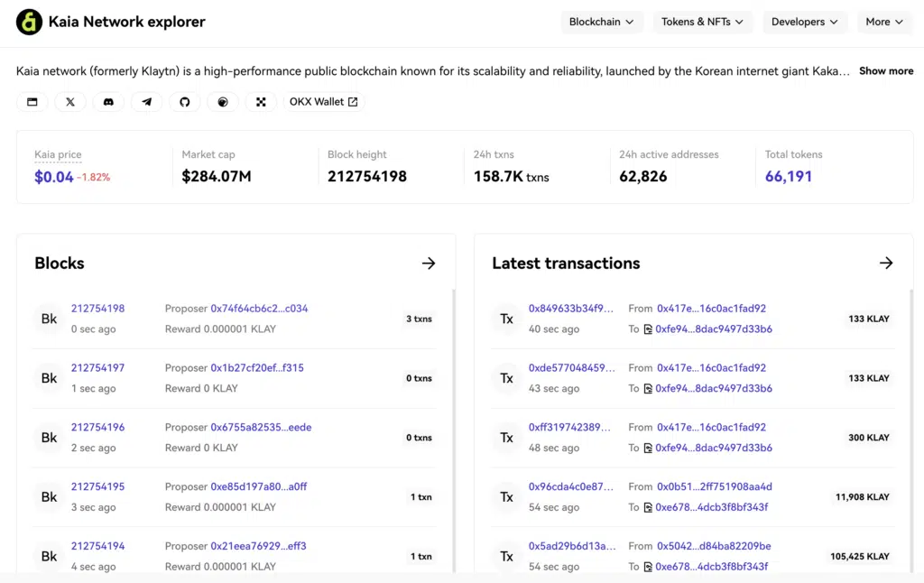The height and width of the screenshot is (583, 924).
Task: View all blocks via arrow icon
Action: tap(429, 264)
